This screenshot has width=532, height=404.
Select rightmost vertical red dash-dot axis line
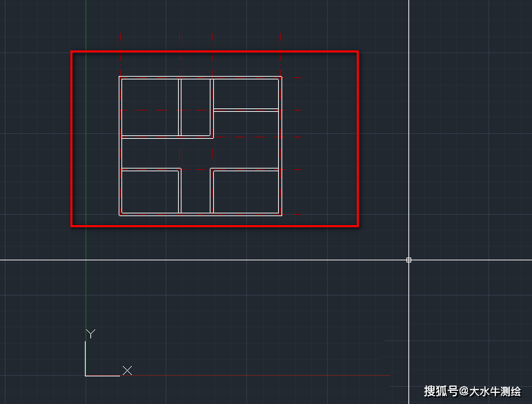280,124
